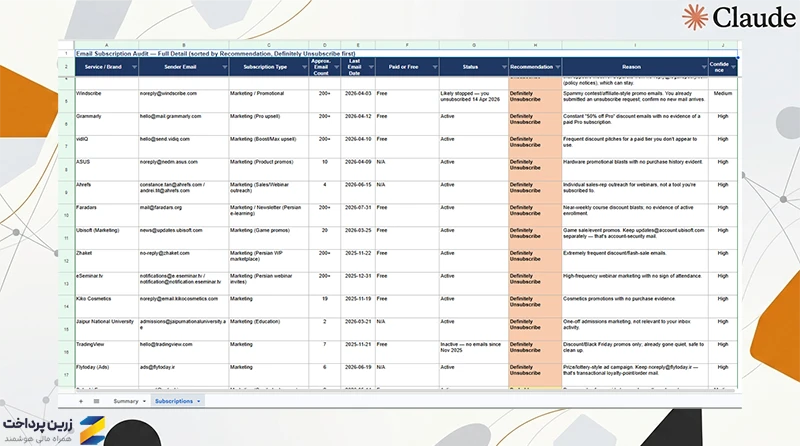
Task: Click Flytoday's Definitely Unsubscribe recommendation cell
Action: click(535, 375)
